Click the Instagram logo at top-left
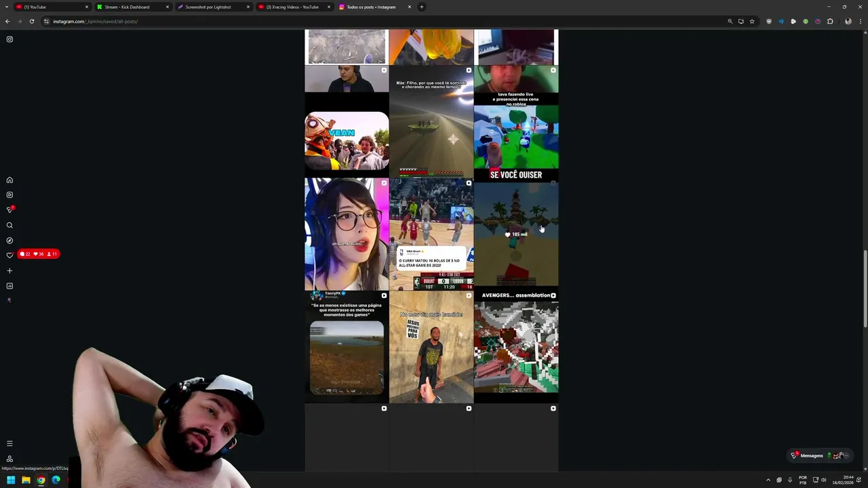This screenshot has width=868, height=488. coord(9,39)
